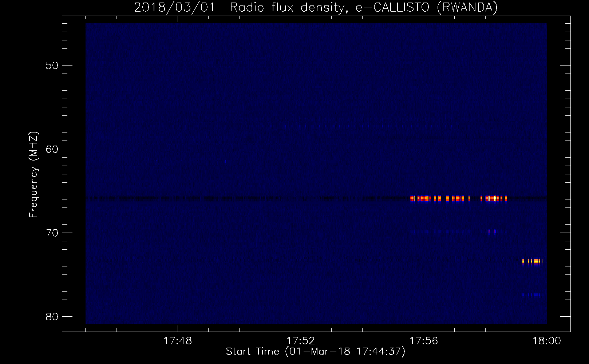The width and height of the screenshot is (589, 364).
Task: Click the 50 frequency tick label
Action: pos(52,66)
